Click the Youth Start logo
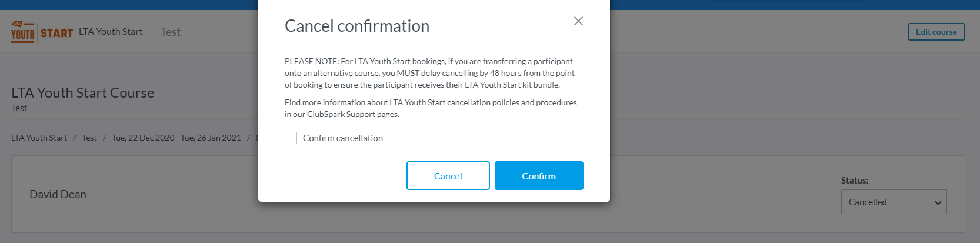The width and height of the screenshot is (980, 243). pos(42,32)
